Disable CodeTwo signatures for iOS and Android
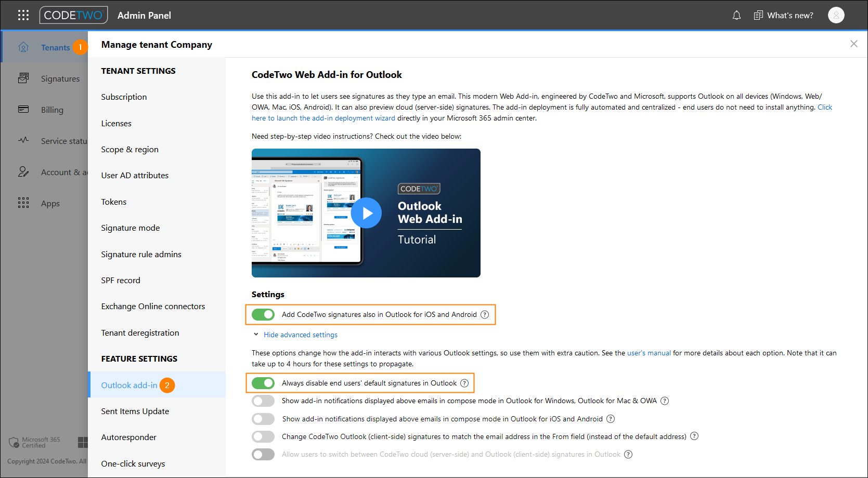868x478 pixels. click(263, 314)
